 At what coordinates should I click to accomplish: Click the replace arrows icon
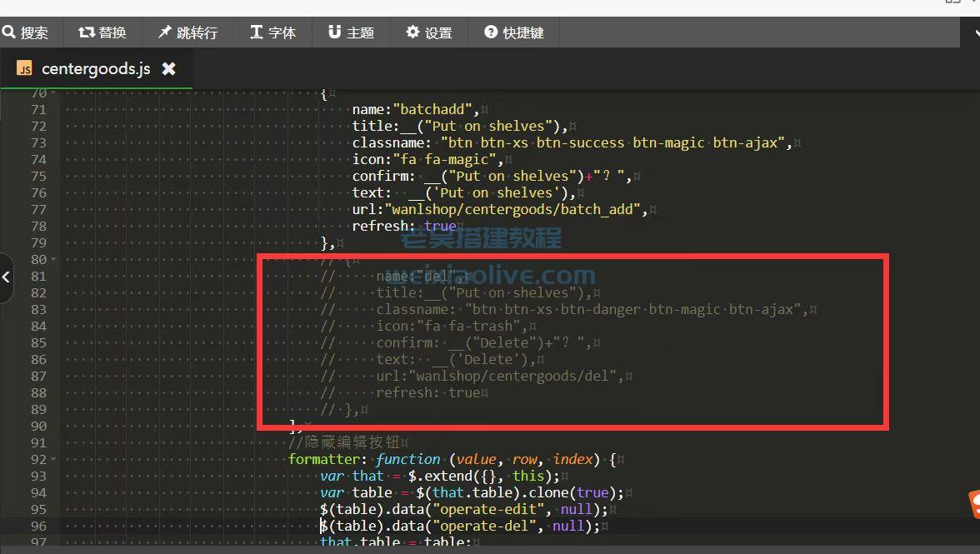coord(86,32)
